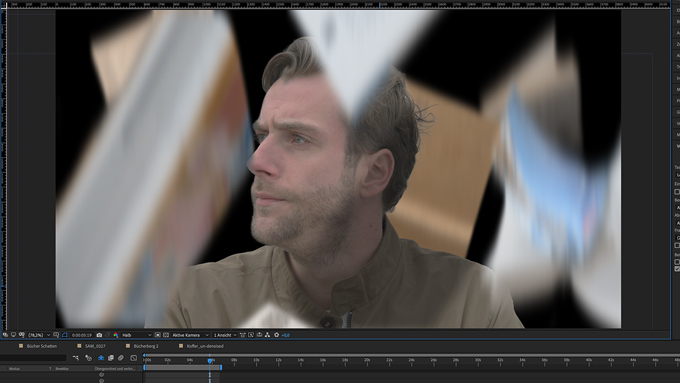
Task: Click the 1 Ansicht view layout selector
Action: [225, 335]
